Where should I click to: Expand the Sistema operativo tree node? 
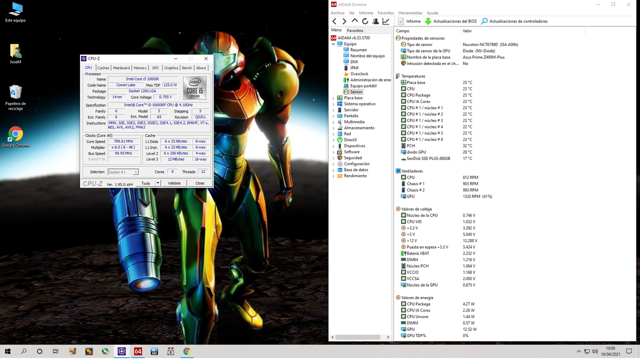(333, 104)
